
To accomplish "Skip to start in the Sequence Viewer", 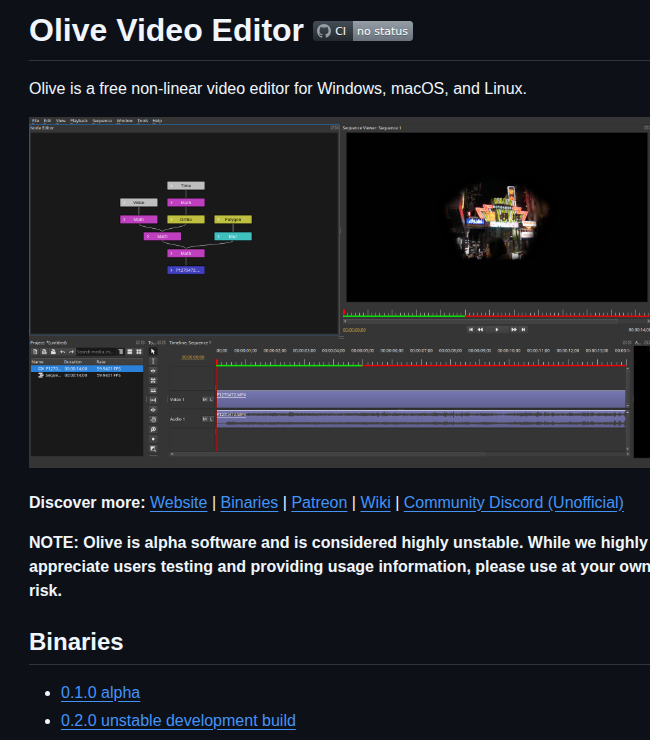I will (x=471, y=329).
